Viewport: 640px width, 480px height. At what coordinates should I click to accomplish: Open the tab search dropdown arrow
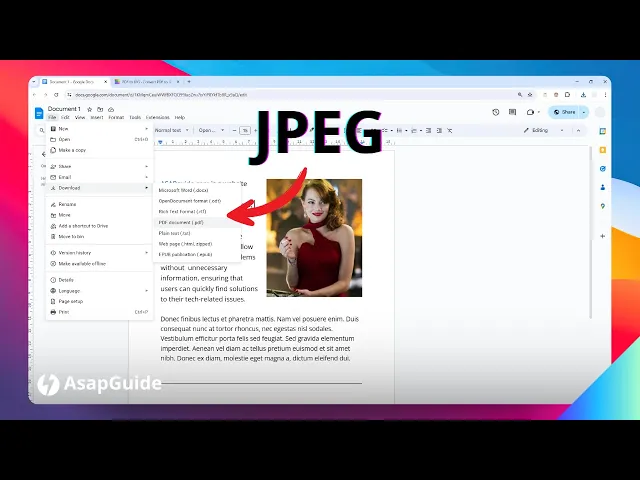(35, 82)
